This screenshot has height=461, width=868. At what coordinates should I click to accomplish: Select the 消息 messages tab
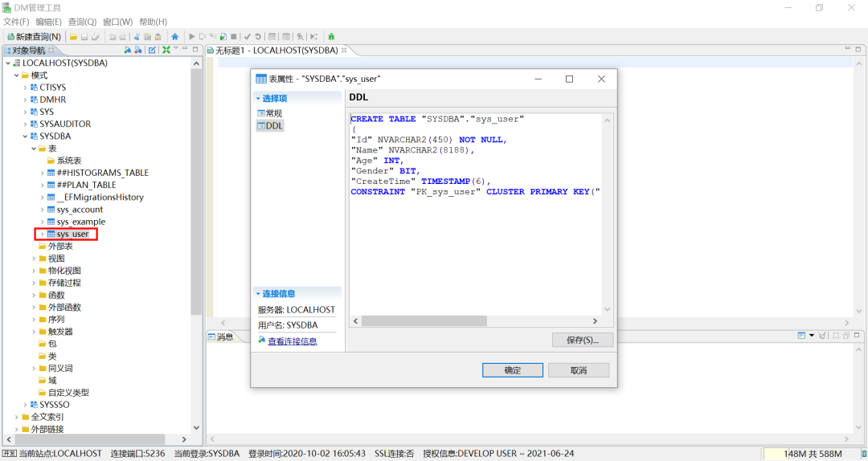coord(222,337)
